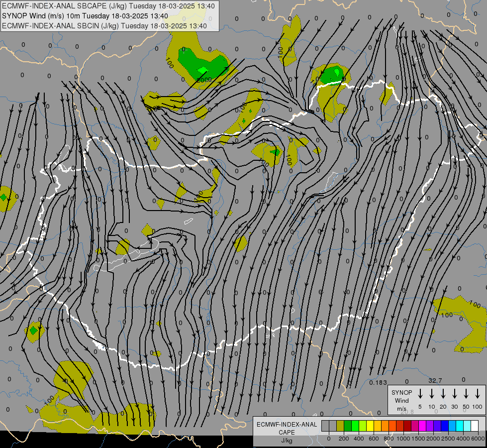The image size is (487, 448).
Task: Click the '600' tick label in legend
Action: (374, 439)
